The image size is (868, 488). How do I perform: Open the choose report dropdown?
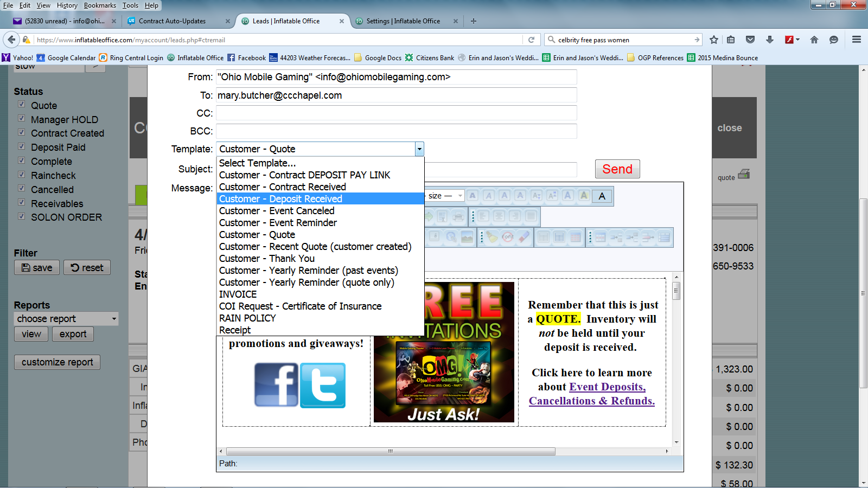point(66,319)
